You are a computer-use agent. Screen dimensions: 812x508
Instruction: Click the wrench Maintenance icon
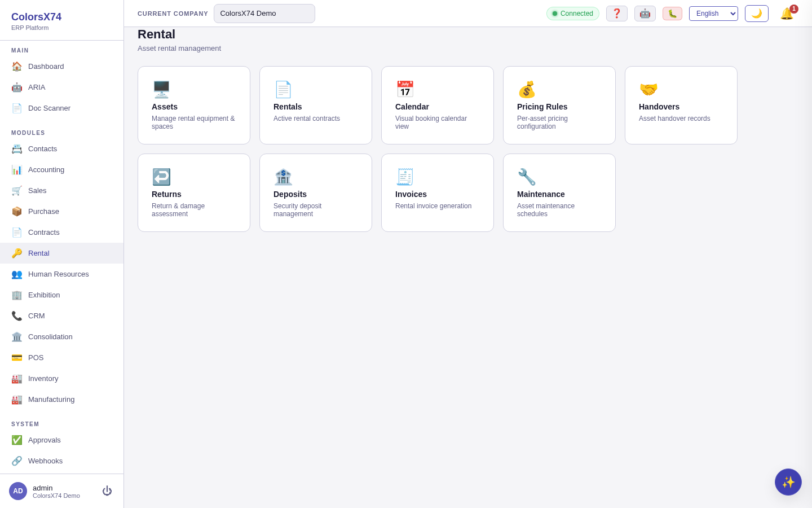point(527,177)
